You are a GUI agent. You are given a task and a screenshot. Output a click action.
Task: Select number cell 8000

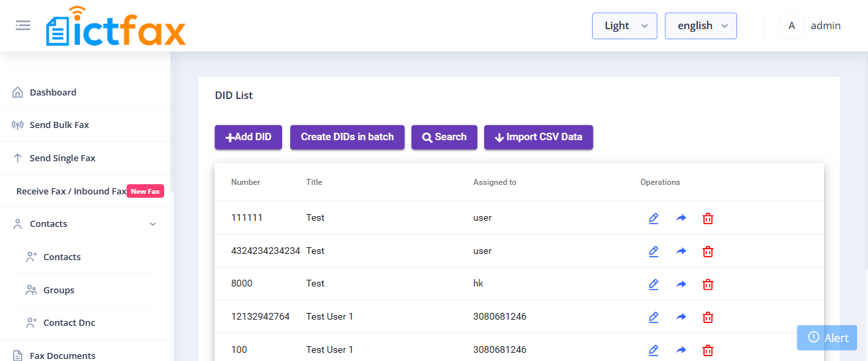point(241,283)
